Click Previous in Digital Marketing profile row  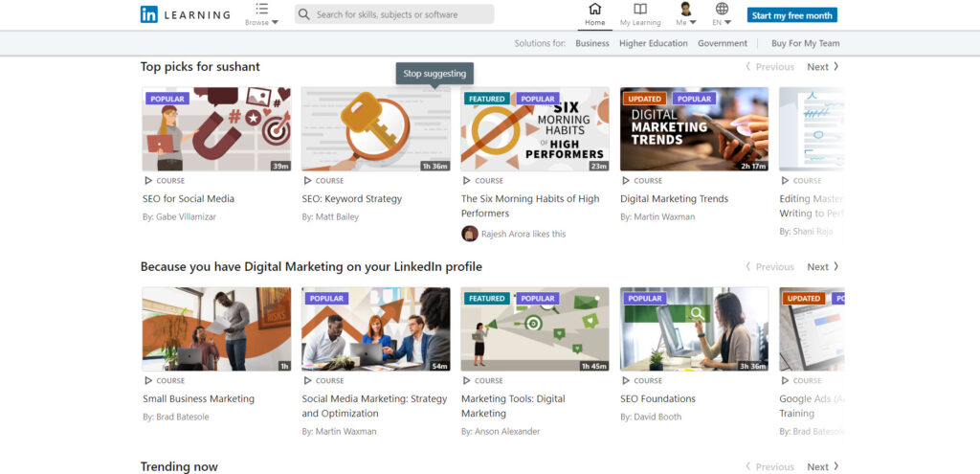point(770,267)
